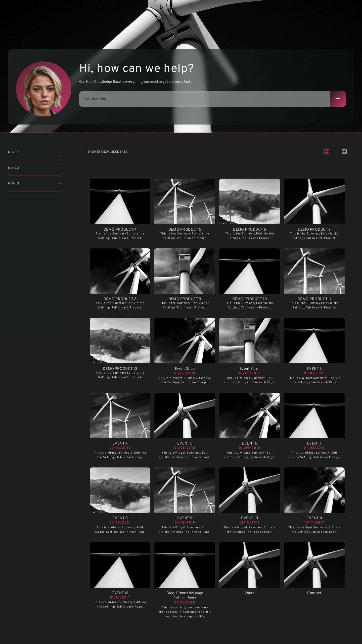Expand Menu 3 with plus icon

[60, 183]
